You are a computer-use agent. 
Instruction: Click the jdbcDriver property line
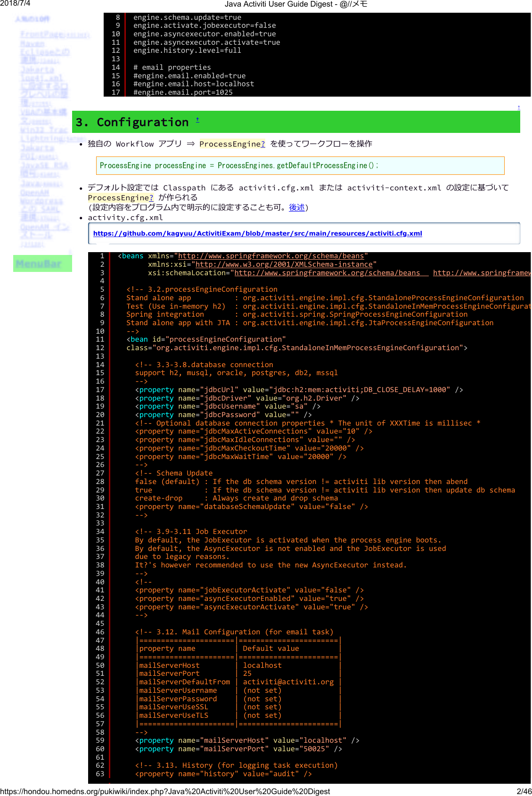(247, 398)
